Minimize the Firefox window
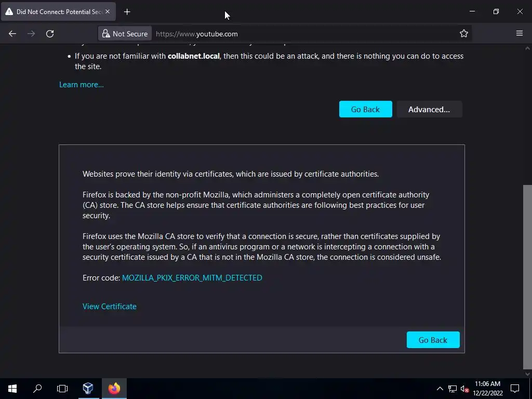The image size is (532, 399). point(472,11)
